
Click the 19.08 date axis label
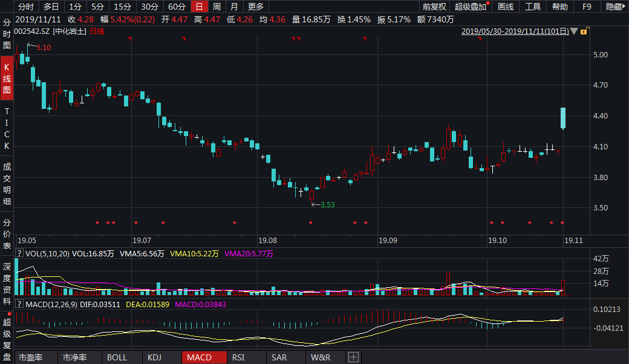click(267, 241)
